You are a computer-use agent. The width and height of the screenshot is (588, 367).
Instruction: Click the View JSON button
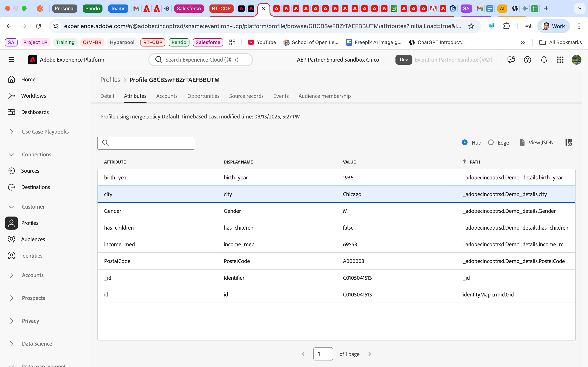coord(537,143)
